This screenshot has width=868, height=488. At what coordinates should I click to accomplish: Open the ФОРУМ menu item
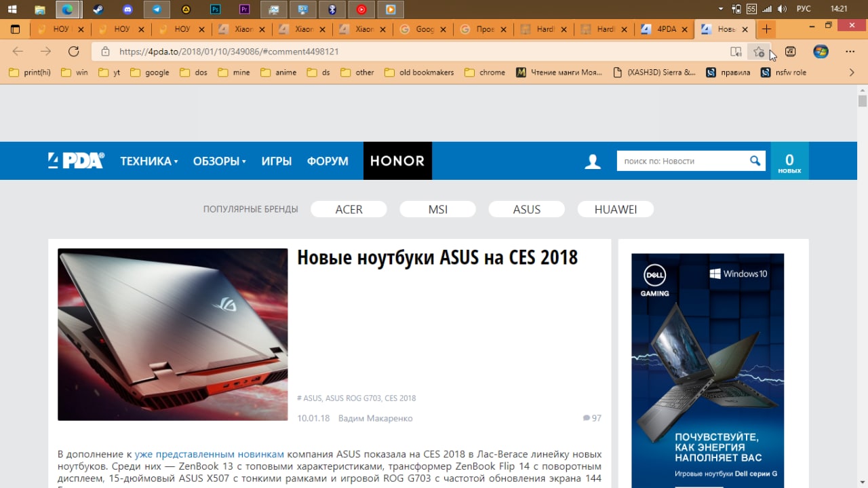tap(328, 161)
